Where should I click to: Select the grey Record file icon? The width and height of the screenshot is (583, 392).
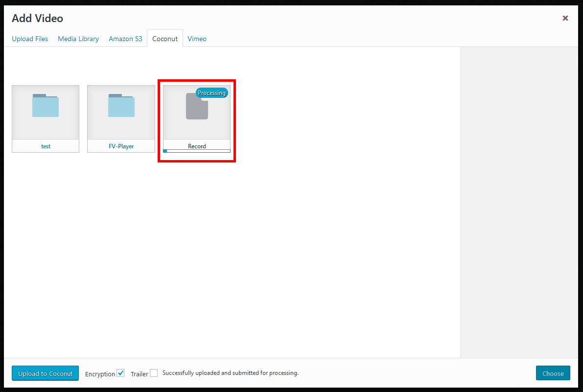pyautogui.click(x=197, y=107)
